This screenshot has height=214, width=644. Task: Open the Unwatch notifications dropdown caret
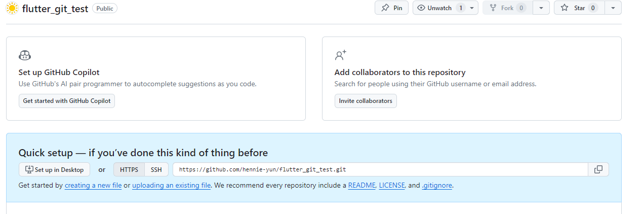(x=472, y=8)
